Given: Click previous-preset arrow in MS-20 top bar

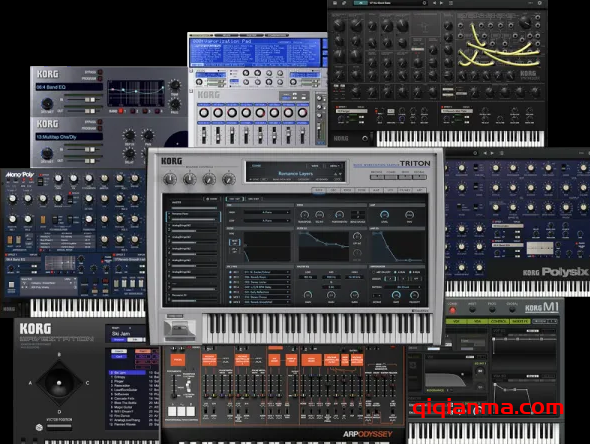Looking at the screenshot, I should (x=435, y=3).
